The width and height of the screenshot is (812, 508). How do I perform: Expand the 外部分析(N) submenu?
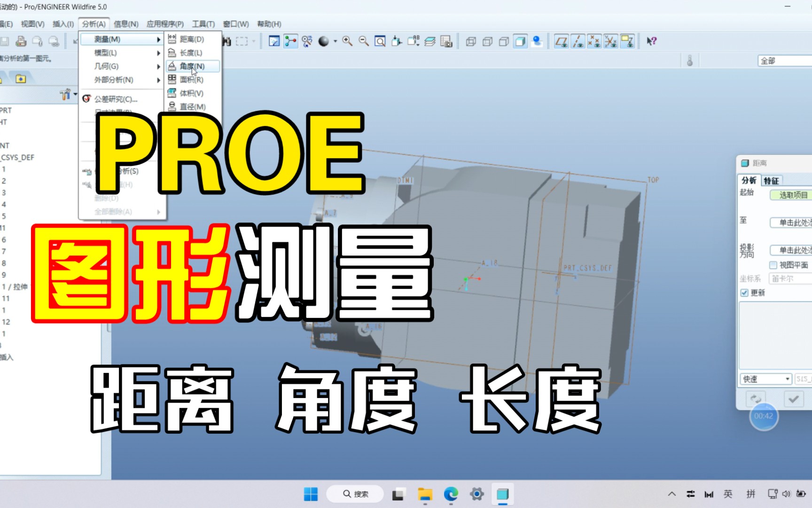[x=121, y=80]
